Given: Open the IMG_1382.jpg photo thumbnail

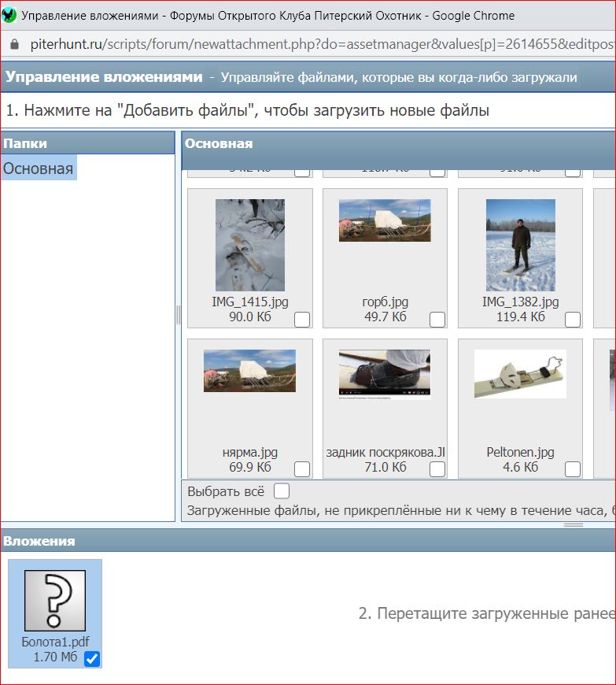Looking at the screenshot, I should click(x=520, y=245).
